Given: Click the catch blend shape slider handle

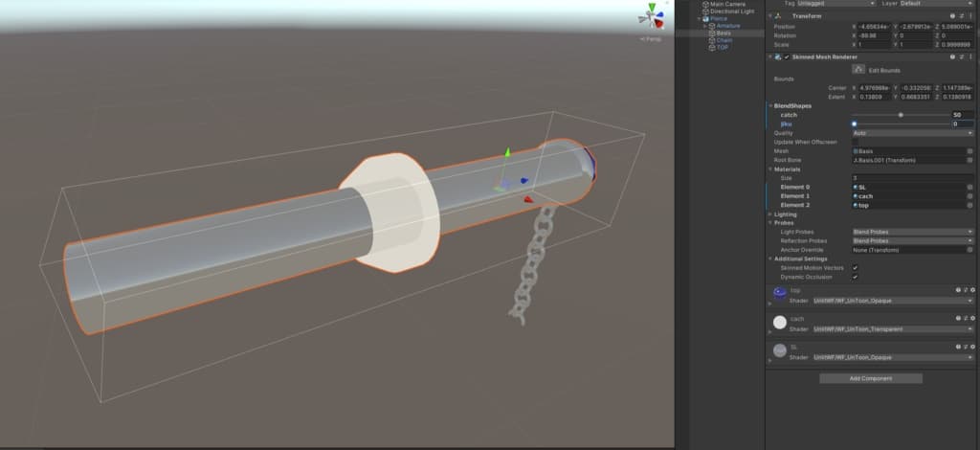Looking at the screenshot, I should coord(901,115).
